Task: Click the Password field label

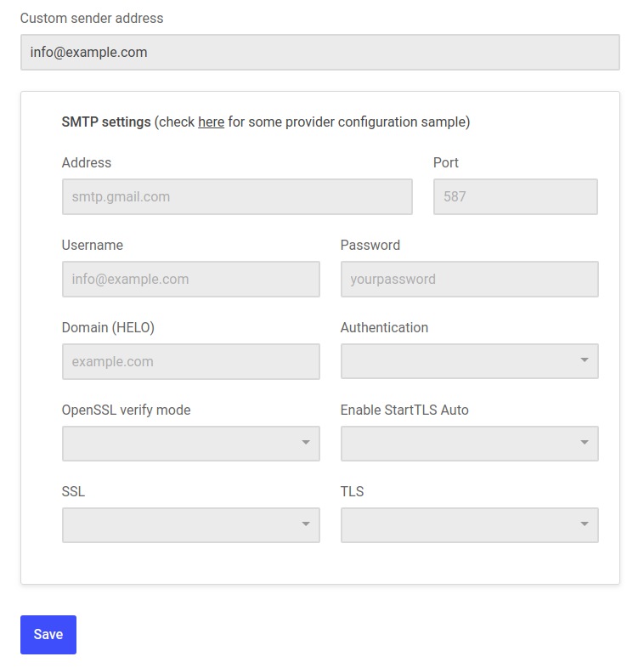Action: click(x=370, y=245)
